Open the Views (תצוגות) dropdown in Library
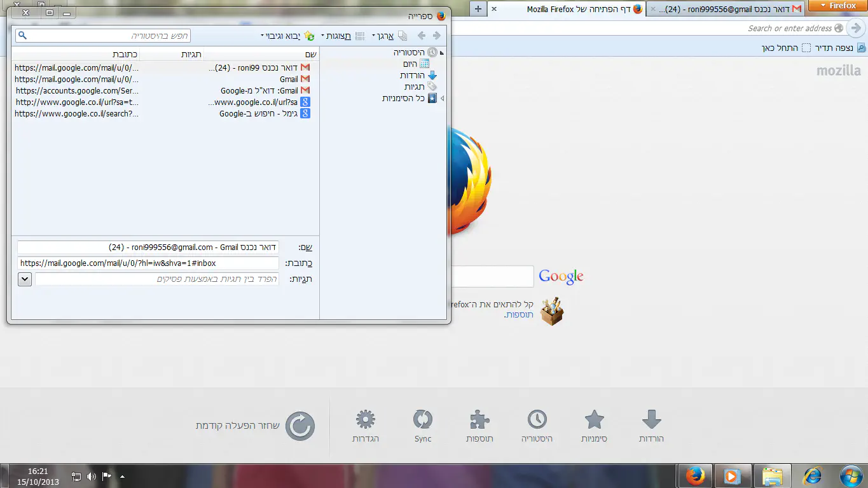Image resolution: width=868 pixels, height=488 pixels. tap(338, 36)
